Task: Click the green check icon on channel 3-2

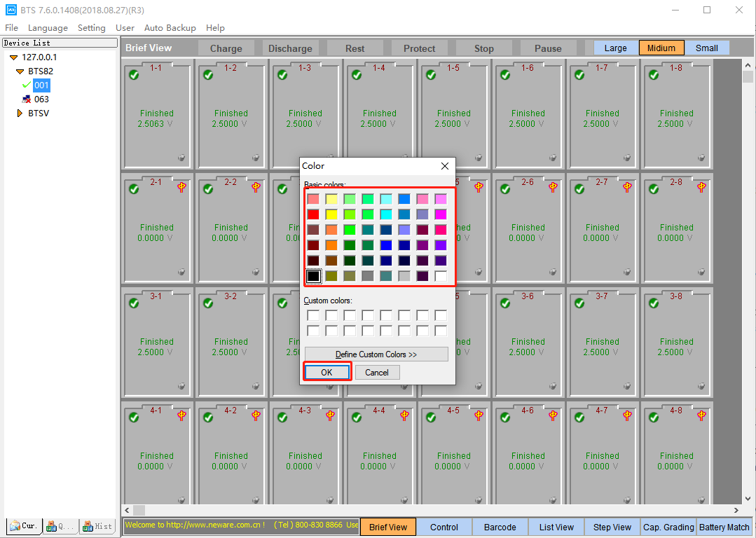Action: 208,304
